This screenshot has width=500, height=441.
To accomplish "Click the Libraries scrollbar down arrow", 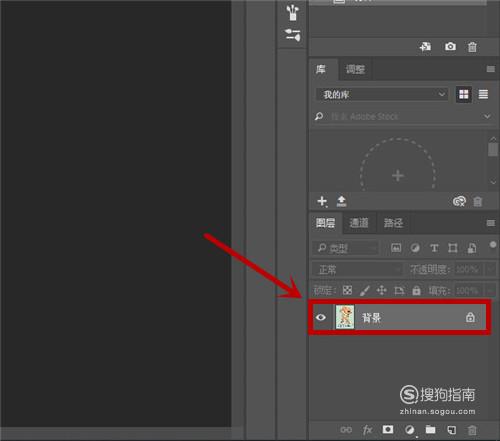I will tap(493, 182).
